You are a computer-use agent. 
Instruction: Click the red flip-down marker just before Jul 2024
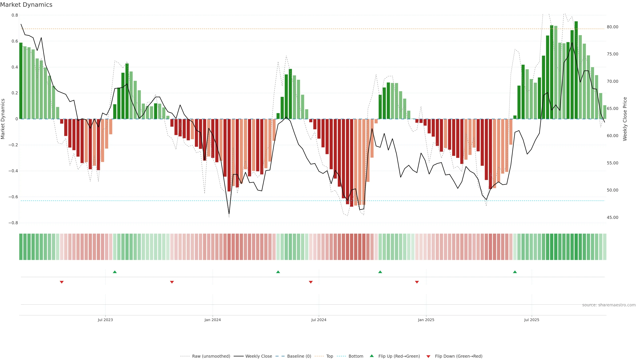point(311,282)
